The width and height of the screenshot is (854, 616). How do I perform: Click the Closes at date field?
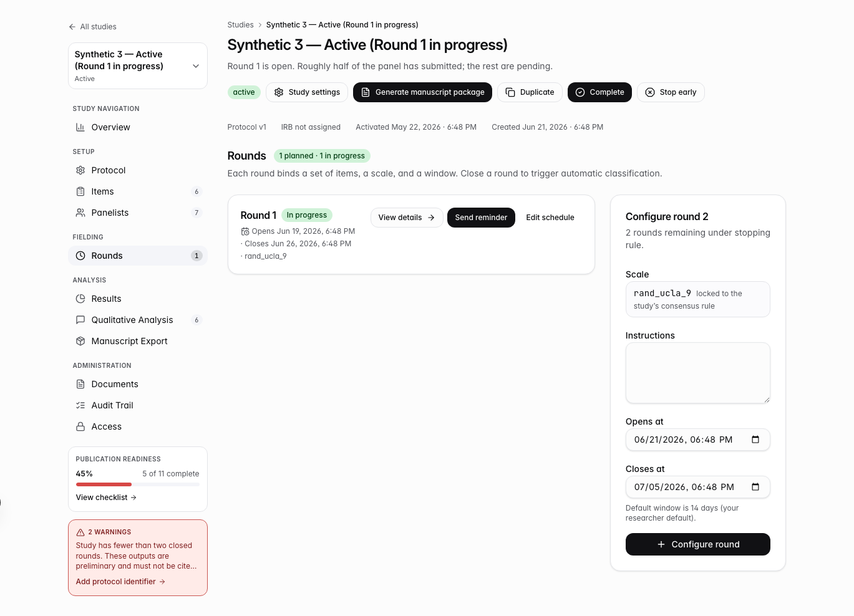pos(697,487)
